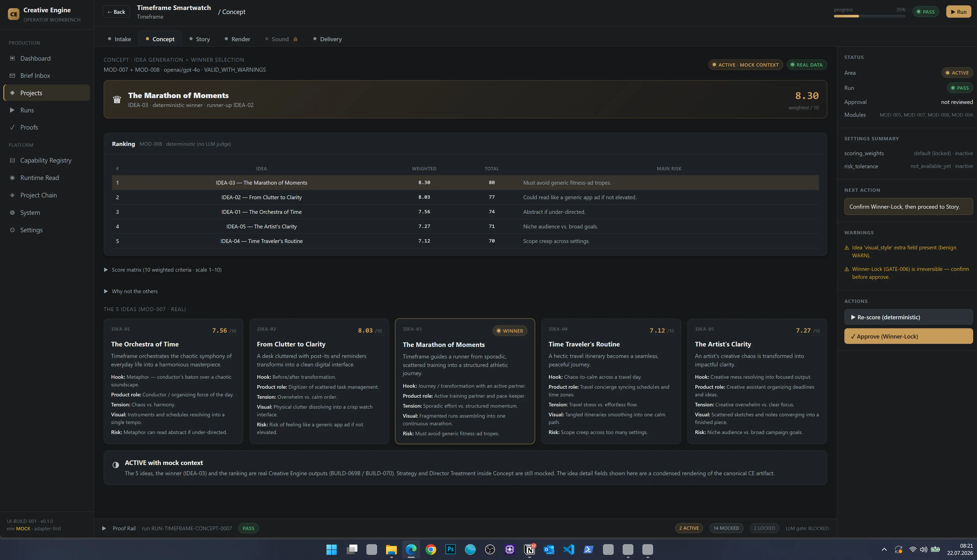The height and width of the screenshot is (560, 977).
Task: Open Runs in the sidebar
Action: tap(47, 110)
